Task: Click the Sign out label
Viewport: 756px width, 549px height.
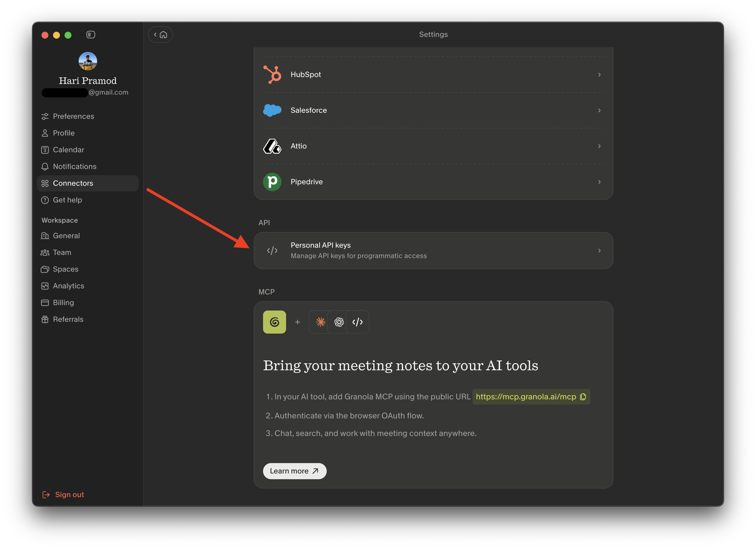Action: point(69,495)
